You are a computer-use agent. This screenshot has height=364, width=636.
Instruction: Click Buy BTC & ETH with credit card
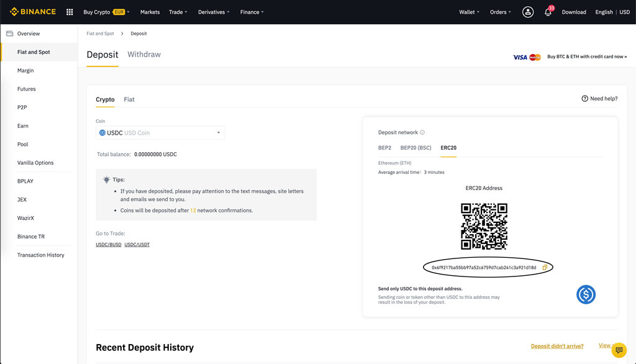tap(586, 57)
